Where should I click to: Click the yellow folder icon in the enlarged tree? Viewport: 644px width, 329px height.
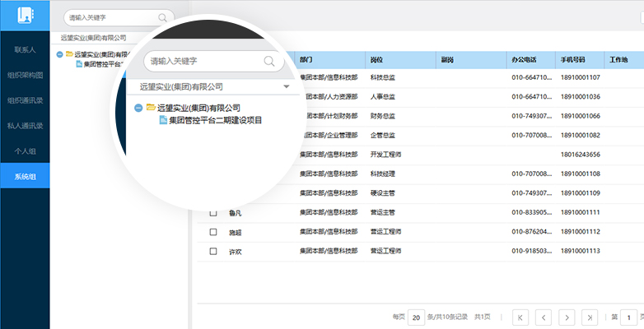click(x=151, y=108)
